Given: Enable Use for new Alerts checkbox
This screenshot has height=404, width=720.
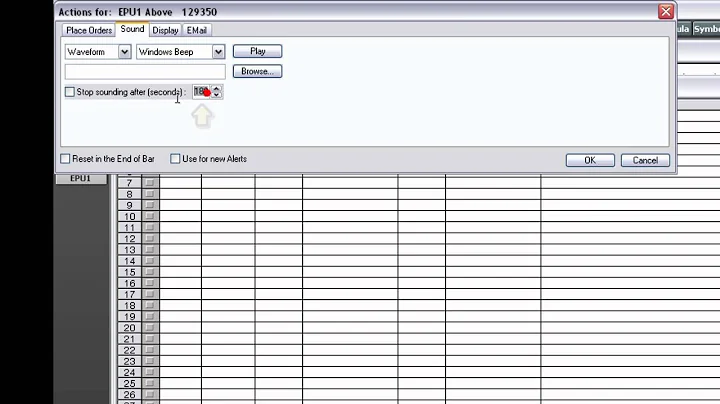Looking at the screenshot, I should [x=175, y=159].
